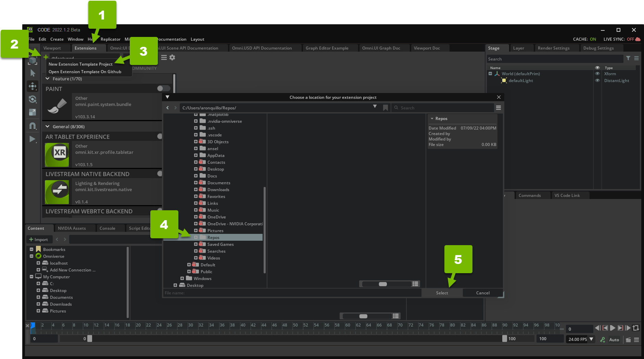This screenshot has width=644, height=359.
Task: Click the forward arrow in file dialog
Action: 176,108
